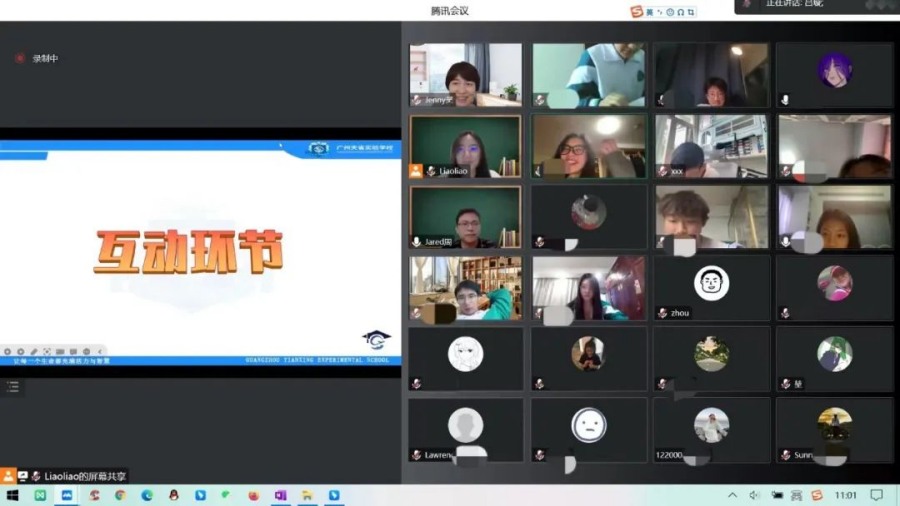Open active Tencent Meeting taskbar icon

click(x=67, y=495)
